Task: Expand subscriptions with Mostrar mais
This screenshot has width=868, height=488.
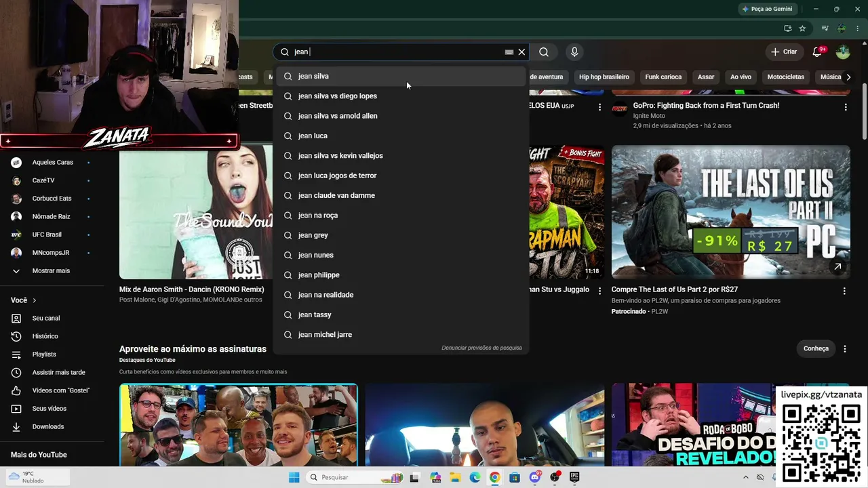Action: tap(51, 270)
